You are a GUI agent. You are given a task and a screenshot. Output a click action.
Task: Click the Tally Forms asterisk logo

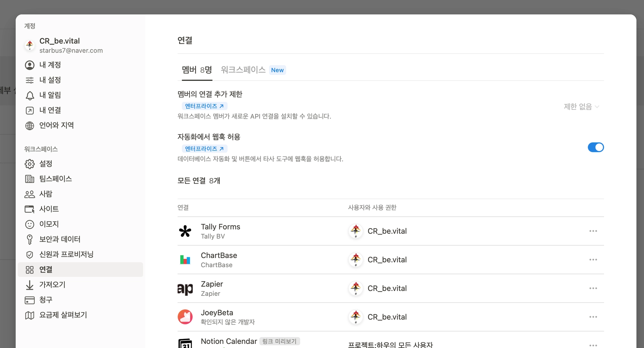(x=185, y=231)
